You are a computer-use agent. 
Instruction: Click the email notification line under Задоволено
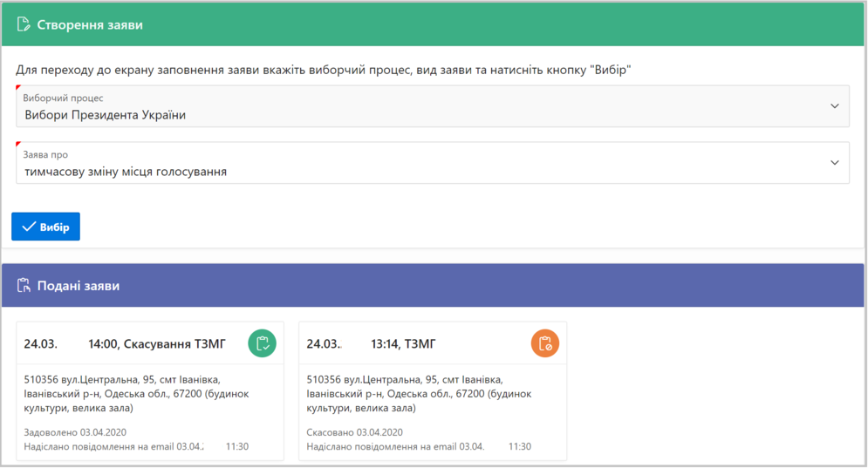point(136,446)
